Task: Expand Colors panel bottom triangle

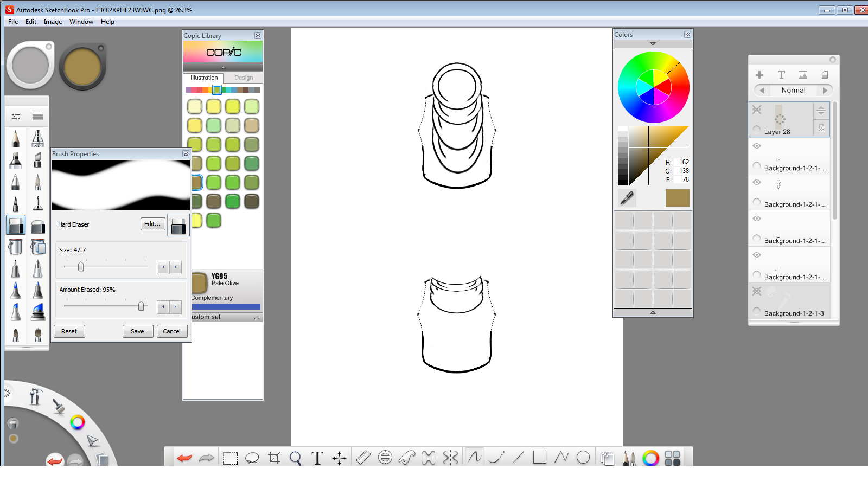Action: click(653, 312)
